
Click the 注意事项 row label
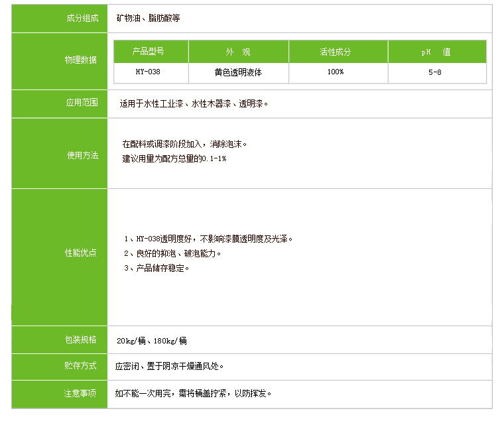[80, 393]
